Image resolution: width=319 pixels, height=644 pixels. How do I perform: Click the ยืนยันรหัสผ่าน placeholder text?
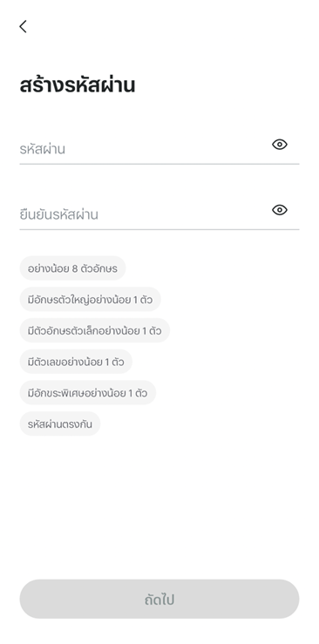[58, 214]
